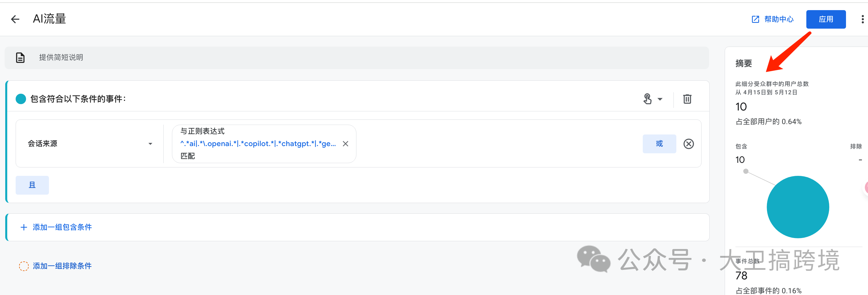Open 帮助中心 help link
Viewport: 868px width, 295px height.
(x=779, y=19)
